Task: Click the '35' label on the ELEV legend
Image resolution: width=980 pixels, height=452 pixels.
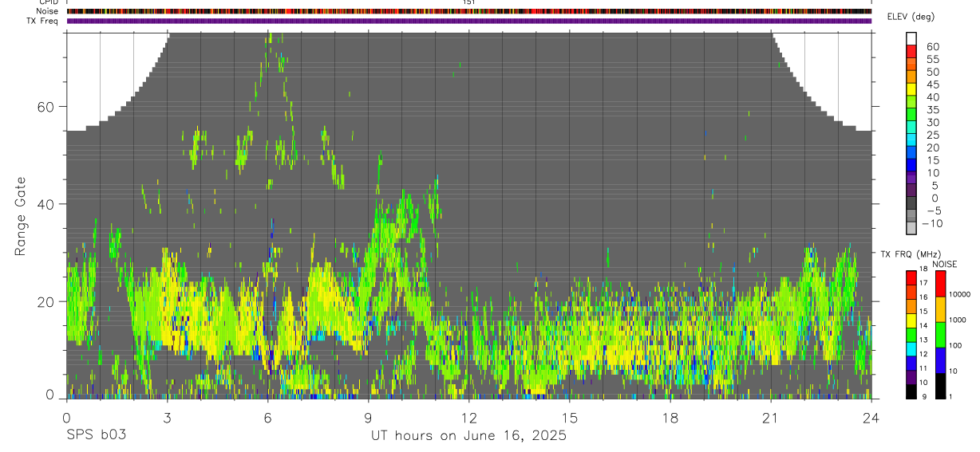Action: click(932, 110)
